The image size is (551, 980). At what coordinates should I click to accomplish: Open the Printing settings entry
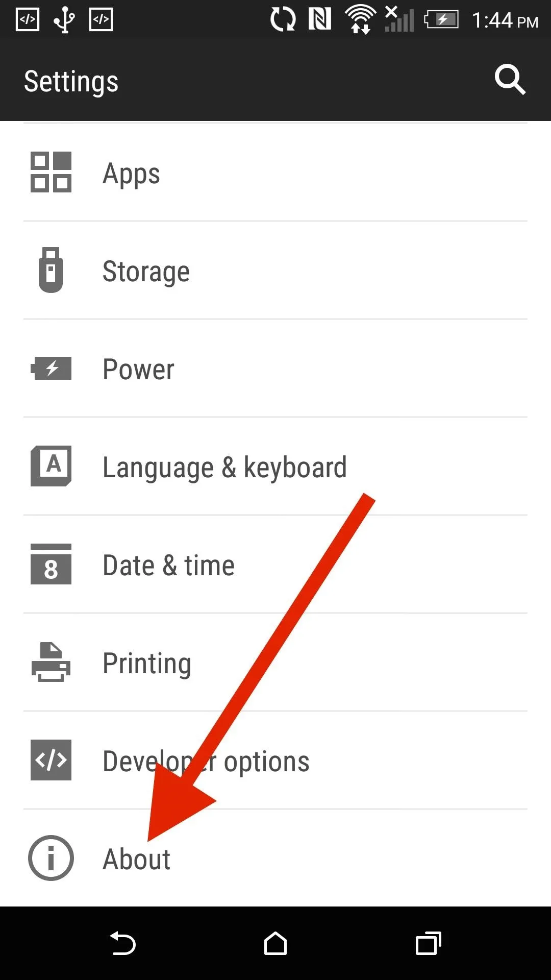147,663
